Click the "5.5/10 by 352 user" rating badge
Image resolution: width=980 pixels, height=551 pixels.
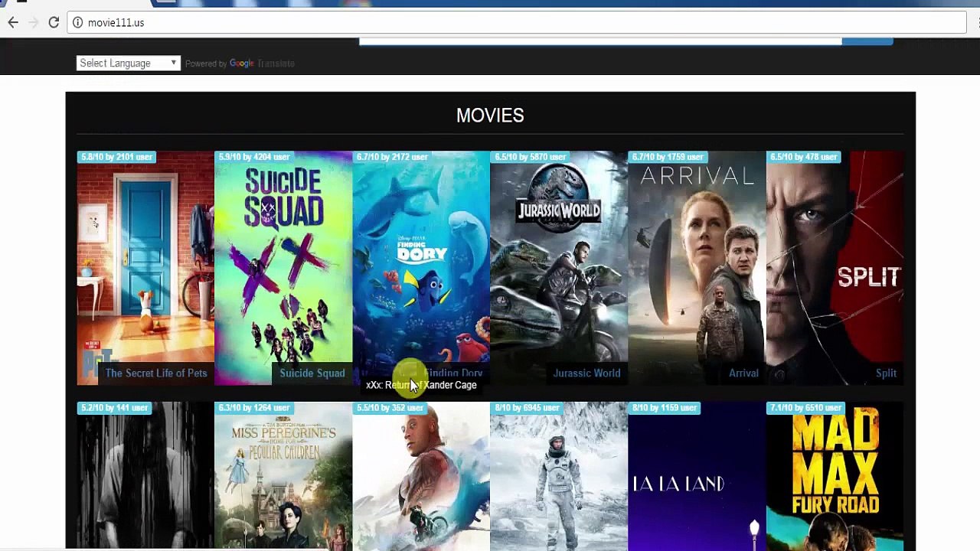click(390, 408)
